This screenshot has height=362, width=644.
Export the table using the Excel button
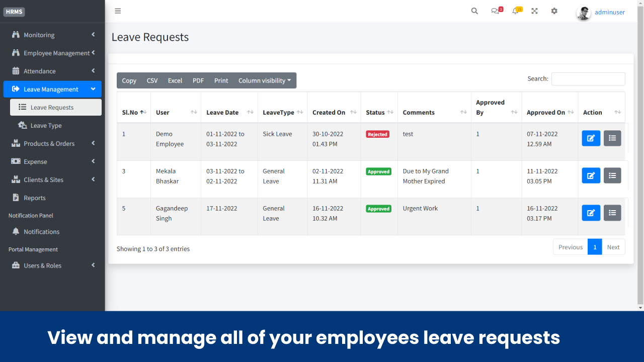pyautogui.click(x=175, y=80)
